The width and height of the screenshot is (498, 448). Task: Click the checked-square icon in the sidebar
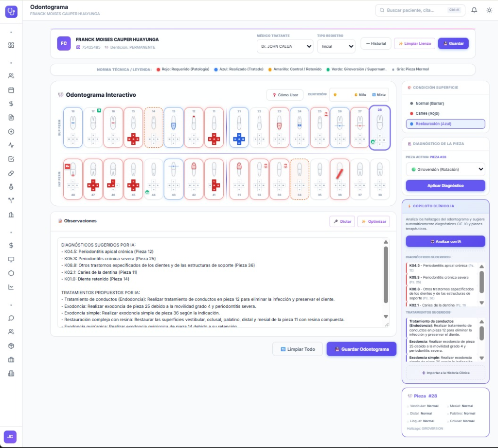[x=11, y=159]
